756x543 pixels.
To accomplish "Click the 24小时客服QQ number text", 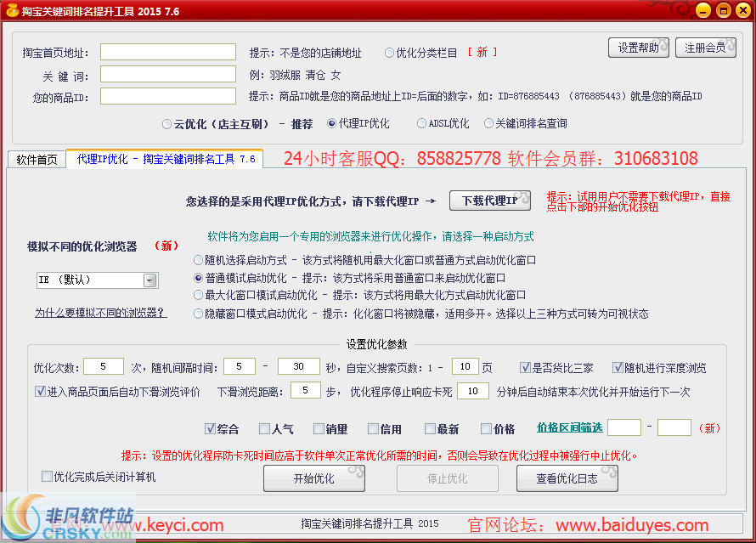I will 459,158.
